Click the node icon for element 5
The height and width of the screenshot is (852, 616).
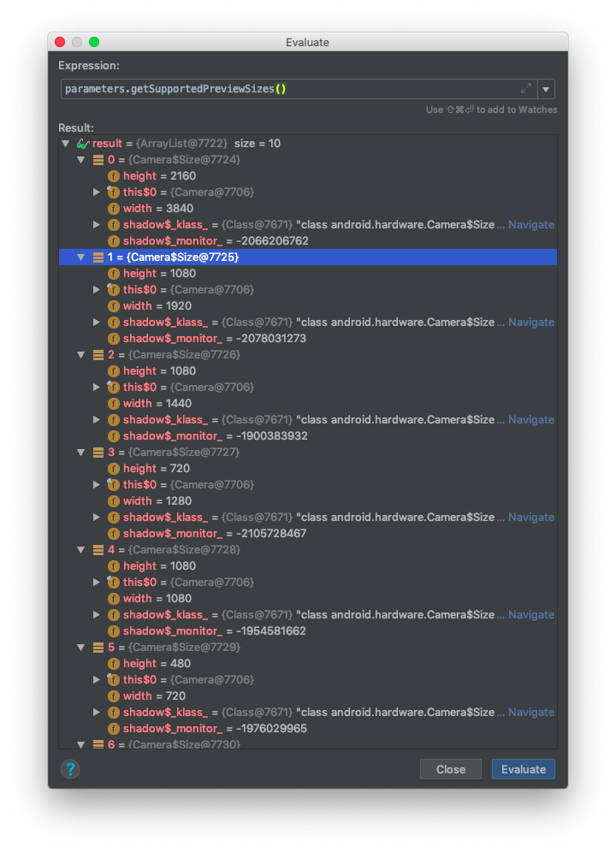click(x=96, y=647)
